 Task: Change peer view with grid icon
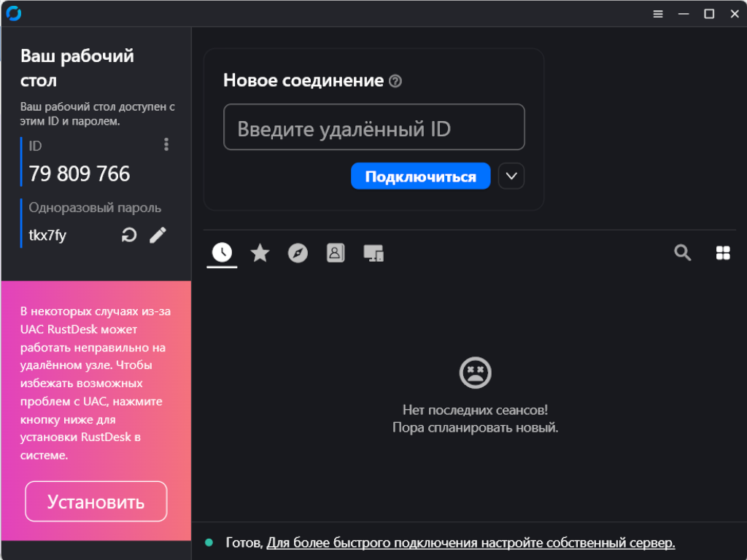[723, 253]
